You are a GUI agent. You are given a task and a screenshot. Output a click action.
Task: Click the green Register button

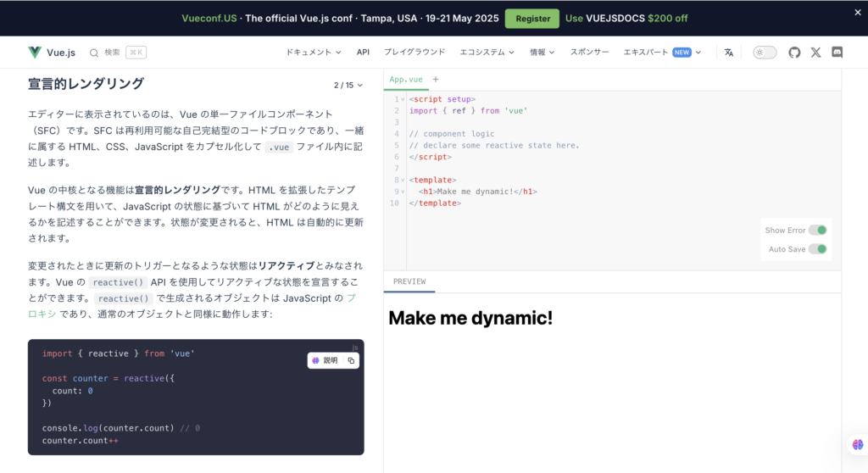tap(532, 19)
